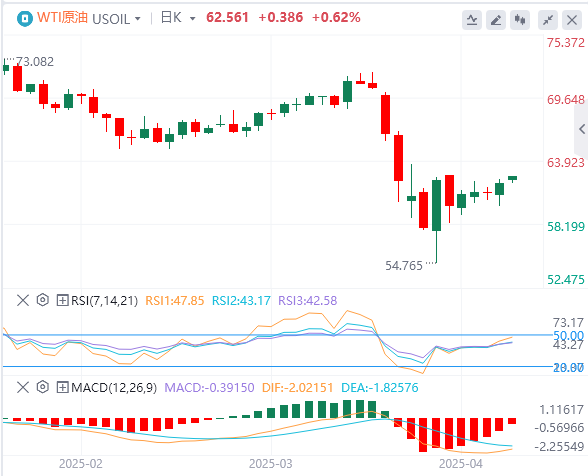Toggle the RSI panel plus box
The image size is (588, 476).
[62, 300]
